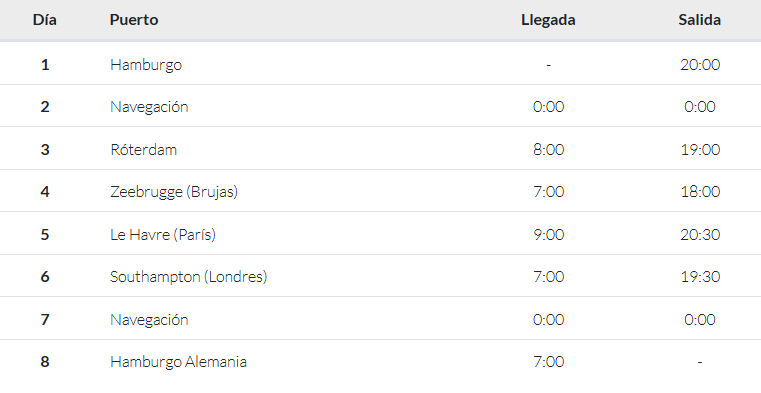Select the Róterdam port entry
The width and height of the screenshot is (761, 393).
[x=144, y=149]
